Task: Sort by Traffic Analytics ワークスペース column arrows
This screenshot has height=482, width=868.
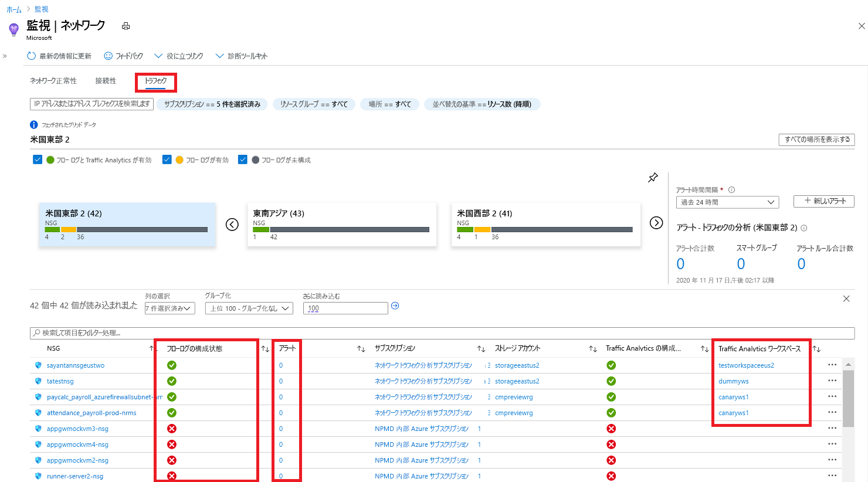Action: (816, 349)
